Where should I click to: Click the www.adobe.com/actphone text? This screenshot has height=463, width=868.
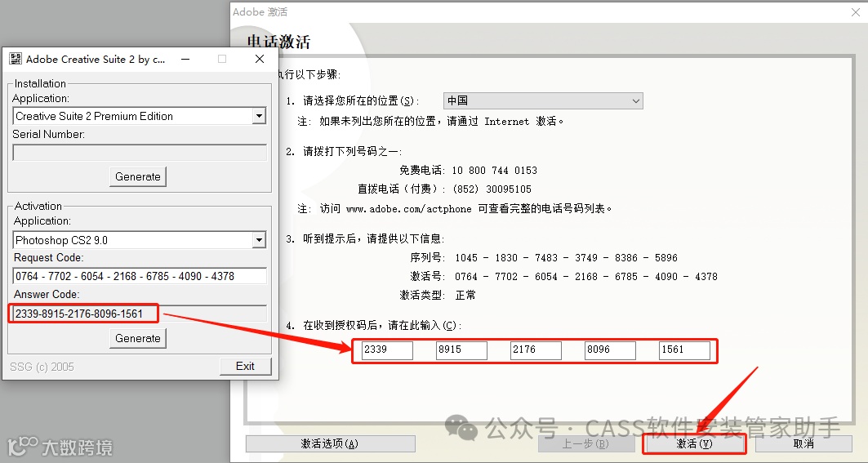408,209
